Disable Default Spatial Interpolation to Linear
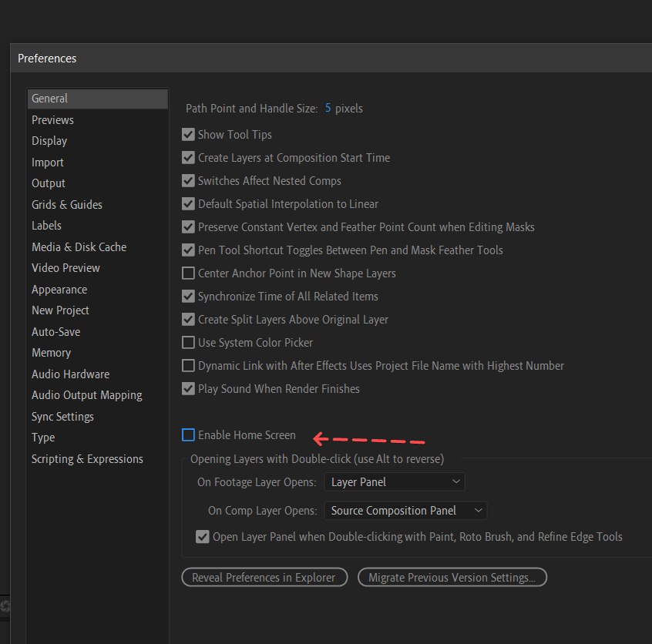Screen dimensions: 652x644 [188, 204]
